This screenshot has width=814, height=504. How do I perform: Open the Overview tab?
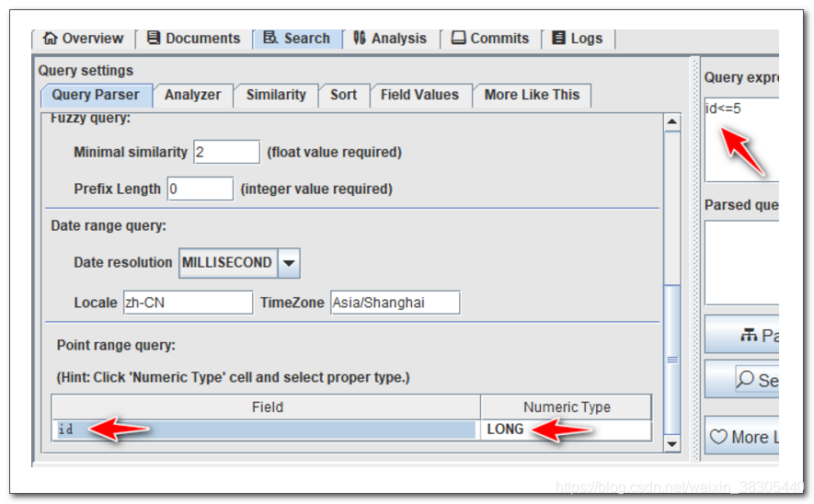[x=83, y=39]
